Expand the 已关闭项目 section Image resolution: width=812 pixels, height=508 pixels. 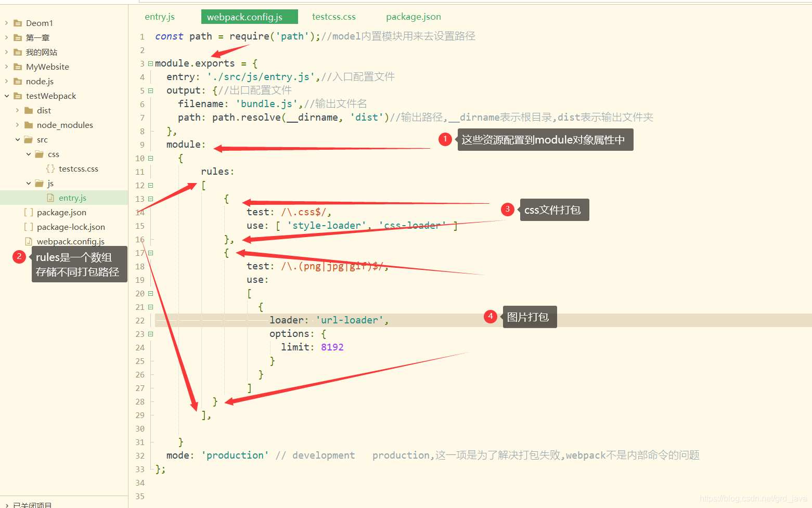click(6, 504)
